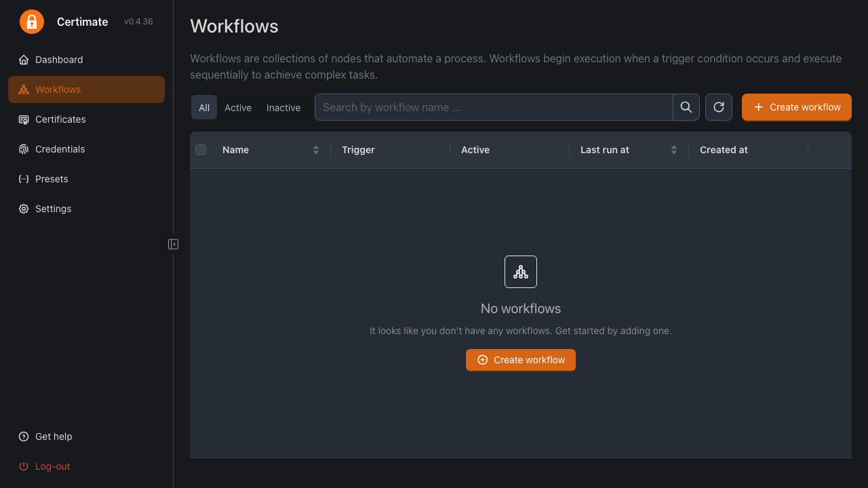
Task: Collapse the sidebar panel
Action: point(174,244)
